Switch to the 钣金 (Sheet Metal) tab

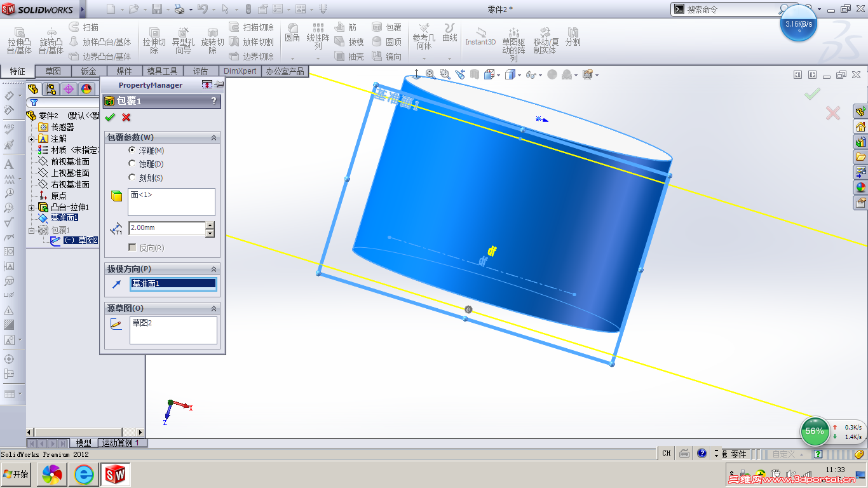pos(88,71)
